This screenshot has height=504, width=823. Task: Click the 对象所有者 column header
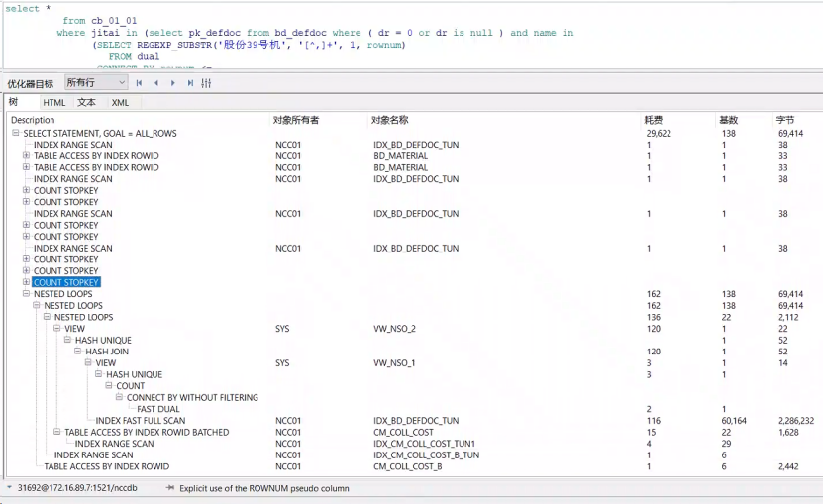point(295,120)
